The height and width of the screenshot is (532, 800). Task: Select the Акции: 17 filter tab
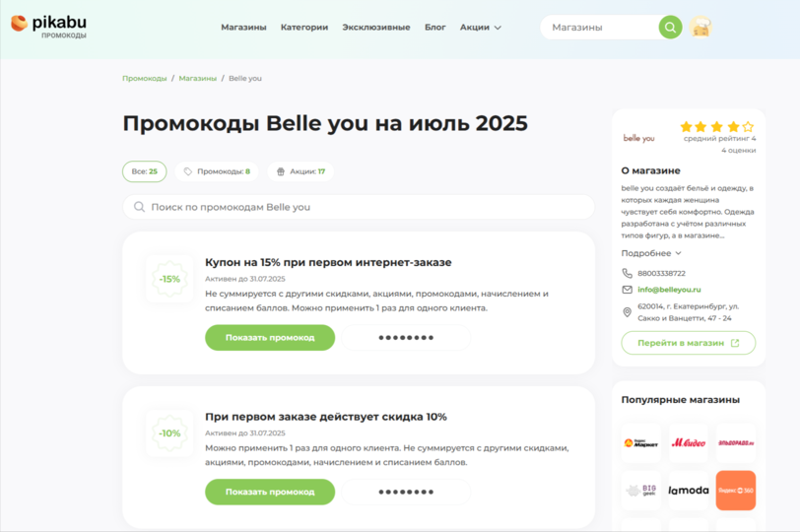[x=300, y=171]
